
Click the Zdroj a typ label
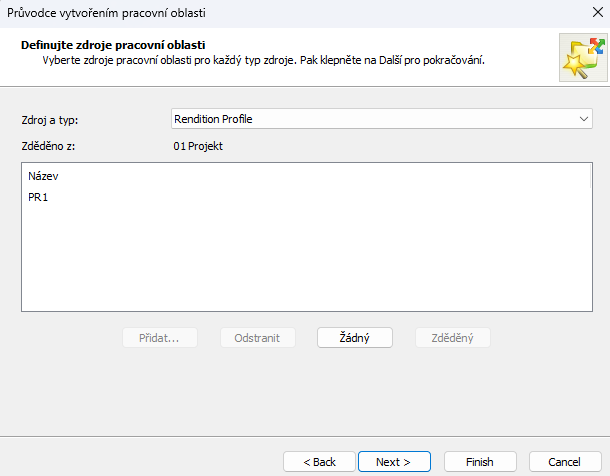tap(50, 120)
